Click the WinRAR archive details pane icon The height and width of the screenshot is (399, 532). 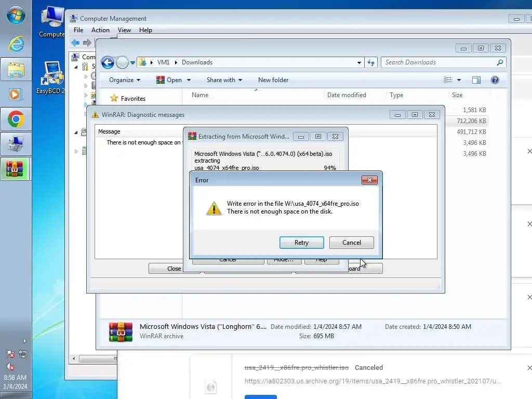(121, 331)
